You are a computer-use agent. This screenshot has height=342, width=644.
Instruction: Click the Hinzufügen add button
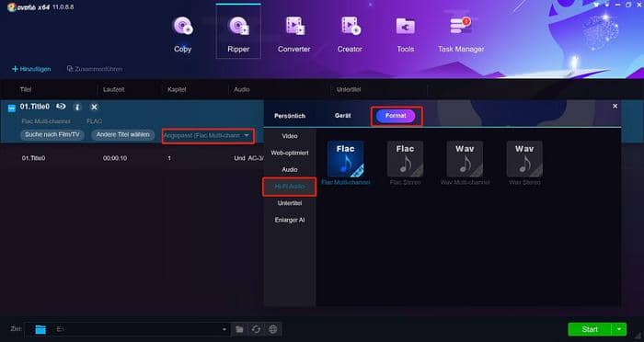pos(31,69)
